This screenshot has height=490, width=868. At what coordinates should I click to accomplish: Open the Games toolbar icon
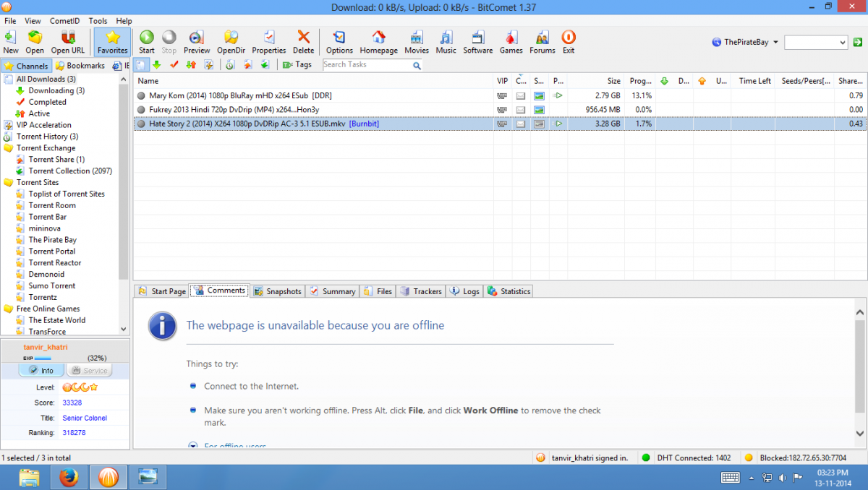[x=511, y=42]
